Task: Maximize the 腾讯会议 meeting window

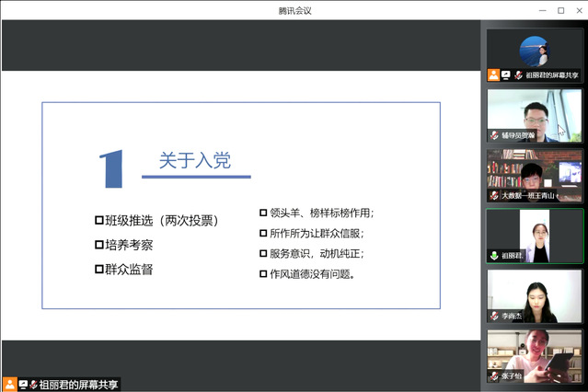Action: (x=560, y=10)
